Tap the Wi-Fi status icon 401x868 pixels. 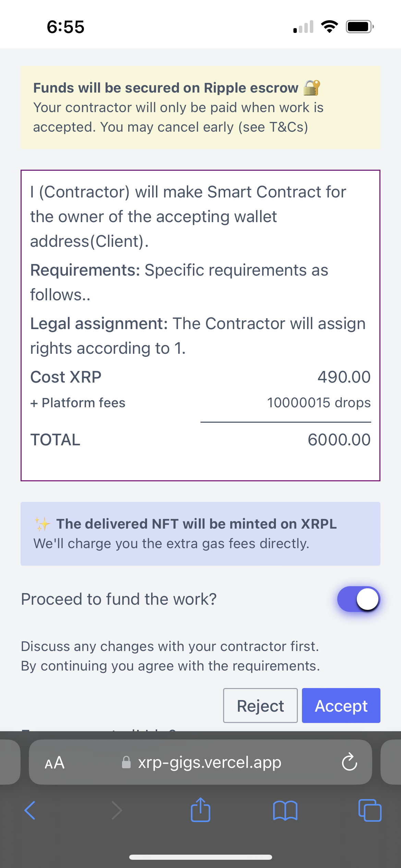[329, 26]
